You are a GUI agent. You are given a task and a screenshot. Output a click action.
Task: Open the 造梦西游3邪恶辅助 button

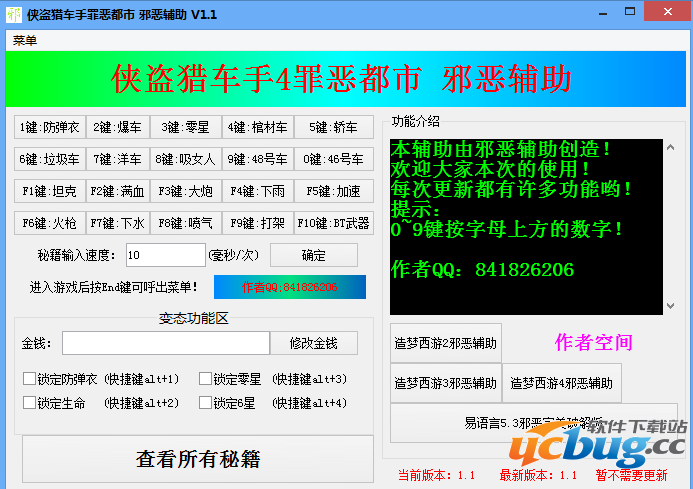(x=446, y=383)
